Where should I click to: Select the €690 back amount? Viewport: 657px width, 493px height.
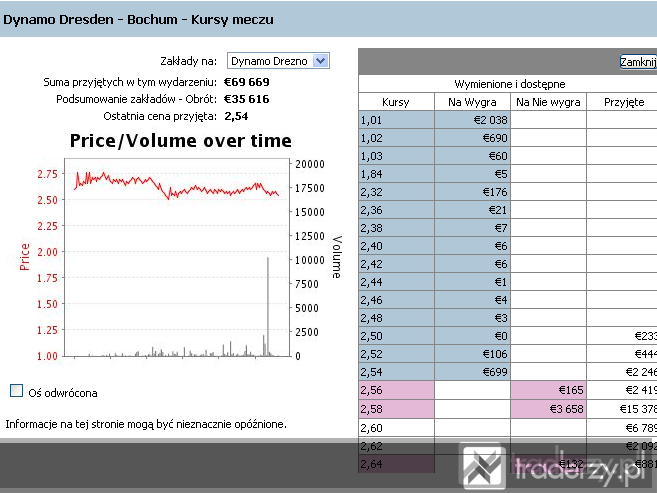tap(472, 138)
